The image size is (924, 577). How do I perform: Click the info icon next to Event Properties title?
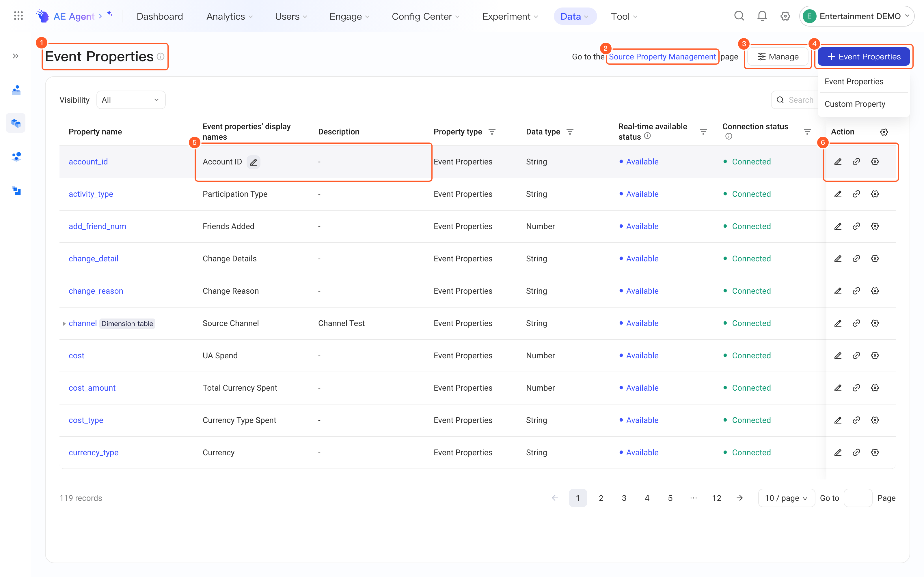tap(161, 57)
